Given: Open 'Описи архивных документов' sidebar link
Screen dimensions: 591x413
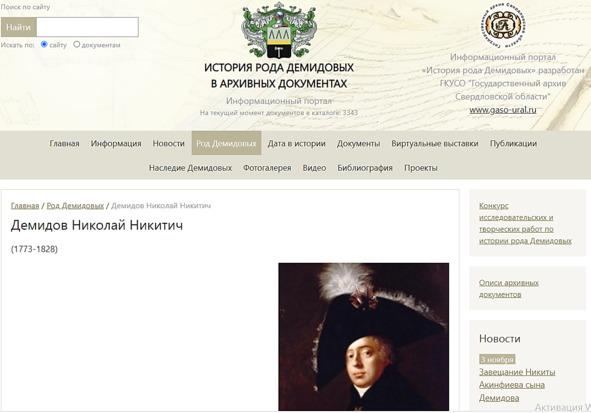Looking at the screenshot, I should pyautogui.click(x=508, y=288).
